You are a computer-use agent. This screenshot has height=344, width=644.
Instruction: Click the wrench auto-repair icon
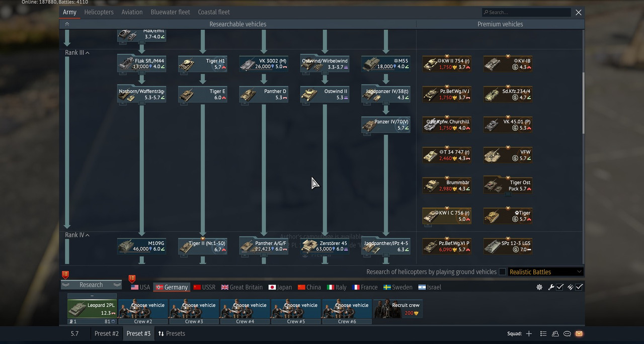[x=551, y=287]
